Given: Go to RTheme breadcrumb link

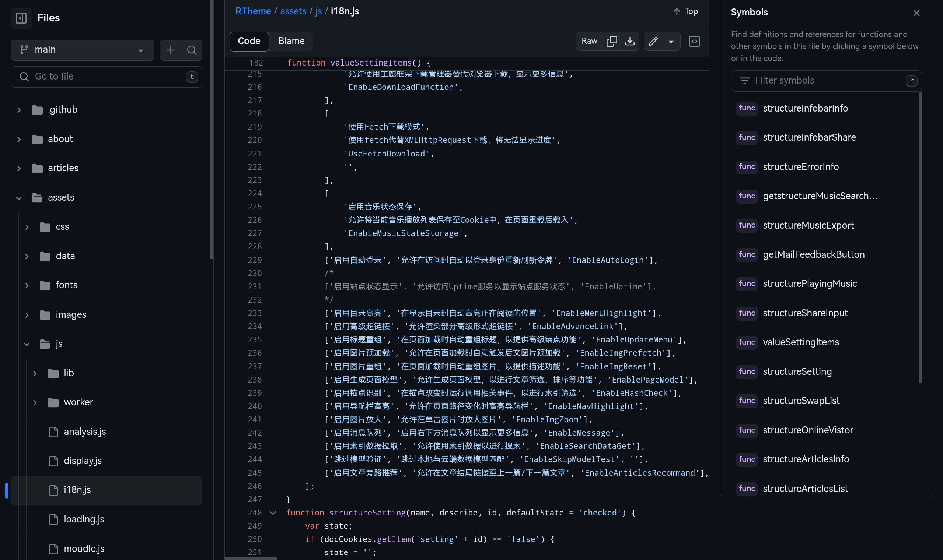Looking at the screenshot, I should coord(253,11).
